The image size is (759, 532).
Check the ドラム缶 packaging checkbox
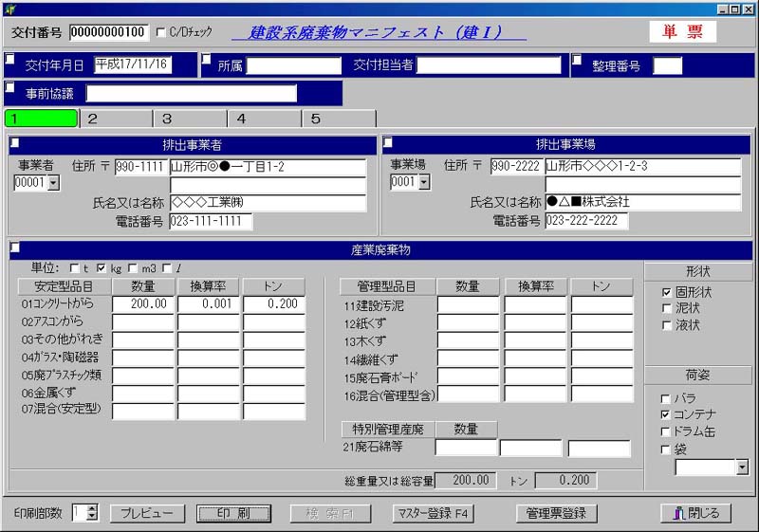click(x=666, y=431)
